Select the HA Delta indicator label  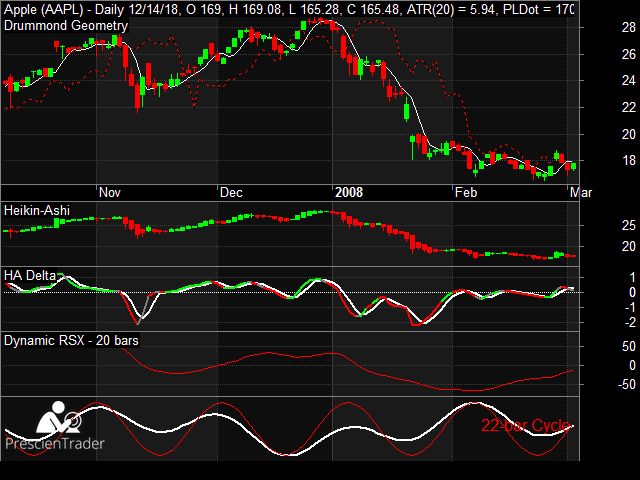tap(30, 276)
